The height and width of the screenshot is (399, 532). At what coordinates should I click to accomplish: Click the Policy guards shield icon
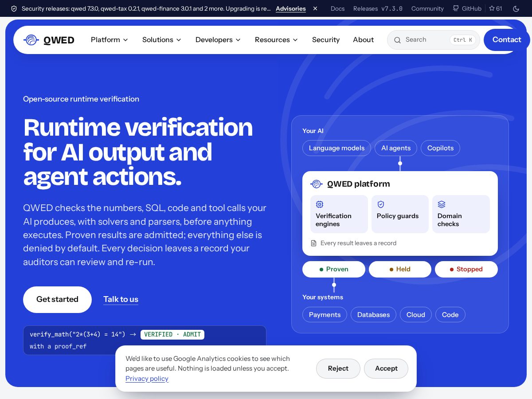[x=380, y=204]
